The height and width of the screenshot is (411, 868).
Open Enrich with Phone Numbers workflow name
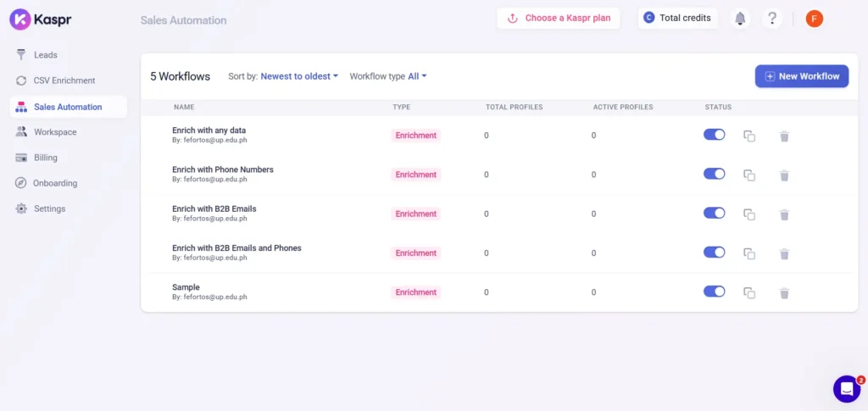[x=223, y=169]
